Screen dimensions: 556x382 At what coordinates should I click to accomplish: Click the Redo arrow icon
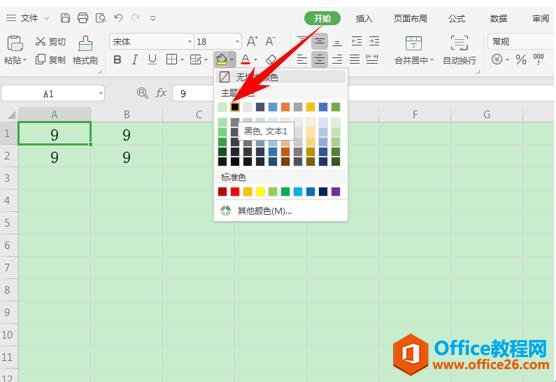click(x=135, y=17)
